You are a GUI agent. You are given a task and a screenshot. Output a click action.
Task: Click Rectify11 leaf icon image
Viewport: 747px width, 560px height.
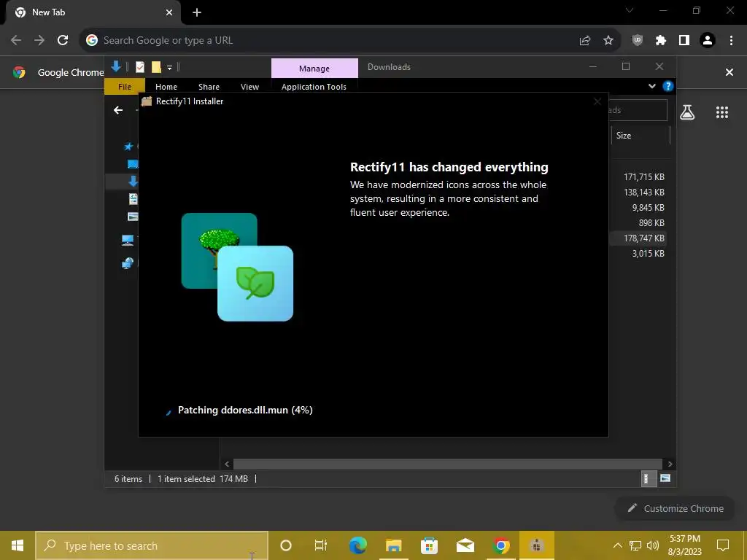(x=255, y=284)
